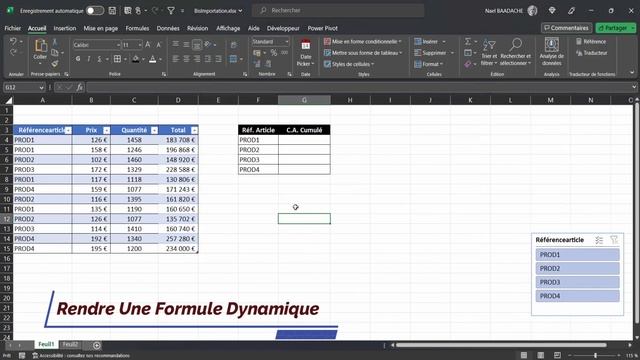The height and width of the screenshot is (360, 640).
Task: Click the borders icon
Action: pyautogui.click(x=117, y=59)
